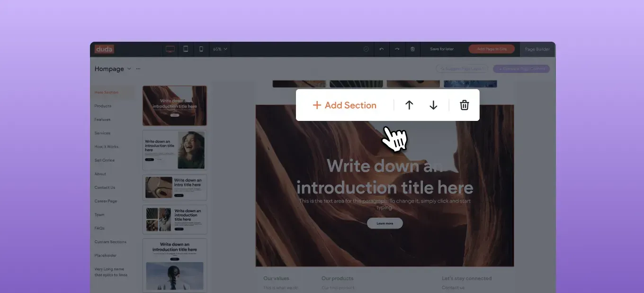The width and height of the screenshot is (644, 293).
Task: Select Hero Section category
Action: (107, 92)
